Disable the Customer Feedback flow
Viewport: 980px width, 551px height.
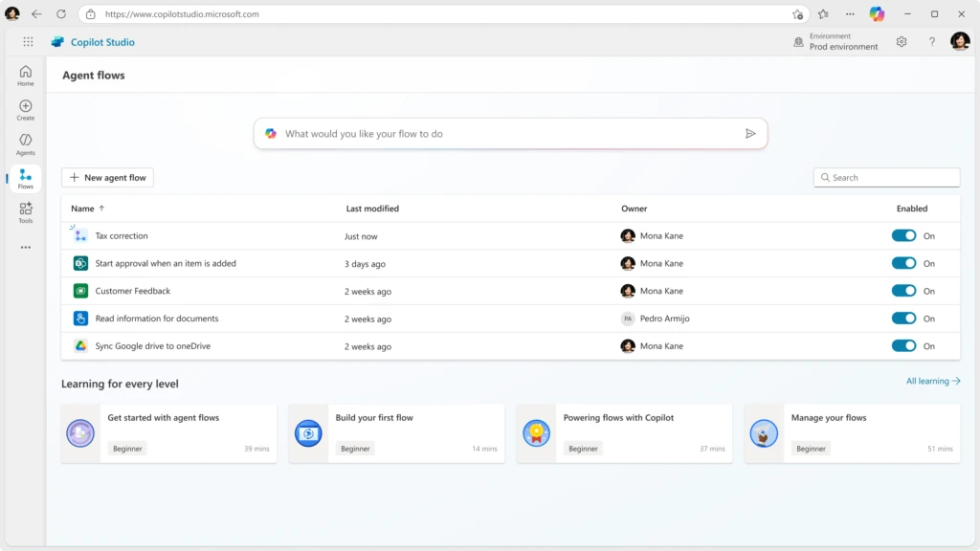903,291
